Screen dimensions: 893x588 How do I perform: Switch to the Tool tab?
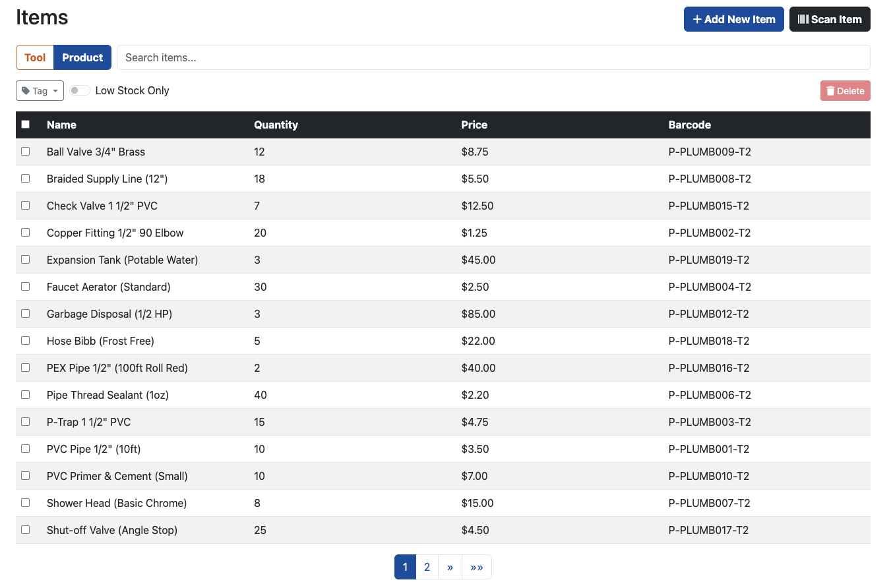(x=34, y=57)
